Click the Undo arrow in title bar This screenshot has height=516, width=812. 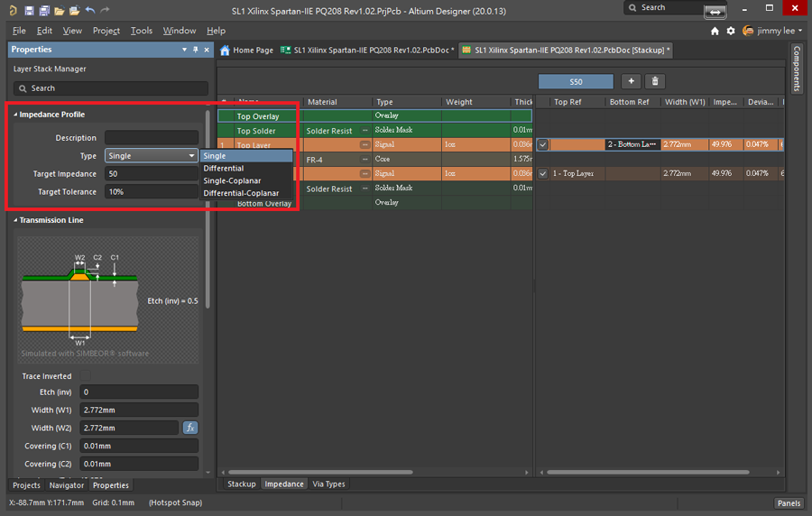[x=90, y=11]
